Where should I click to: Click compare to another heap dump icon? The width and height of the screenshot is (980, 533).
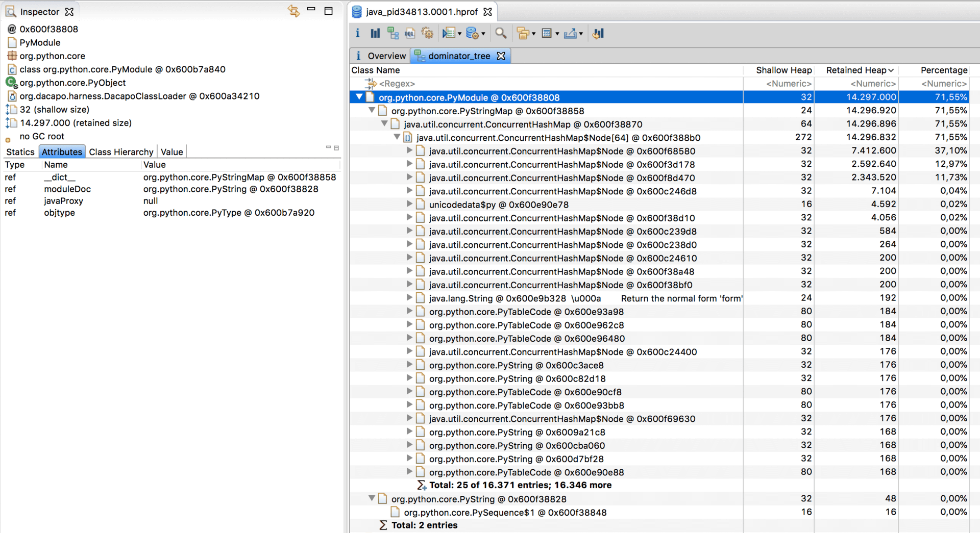point(598,33)
